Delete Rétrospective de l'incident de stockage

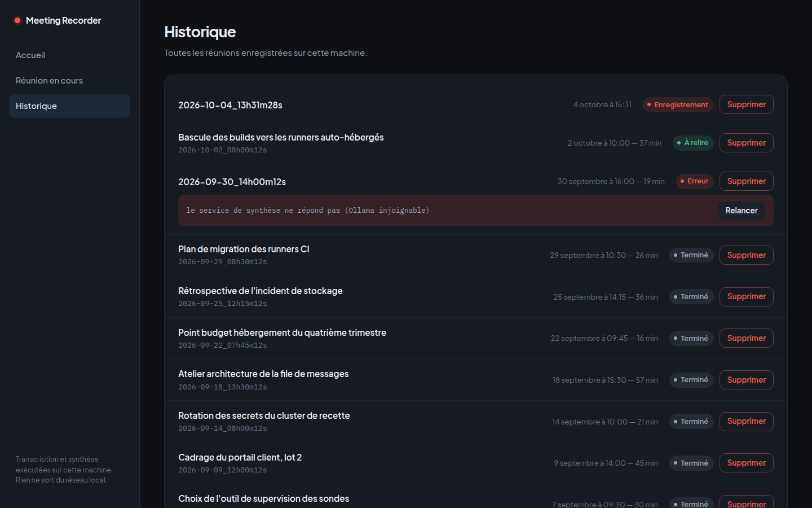746,296
